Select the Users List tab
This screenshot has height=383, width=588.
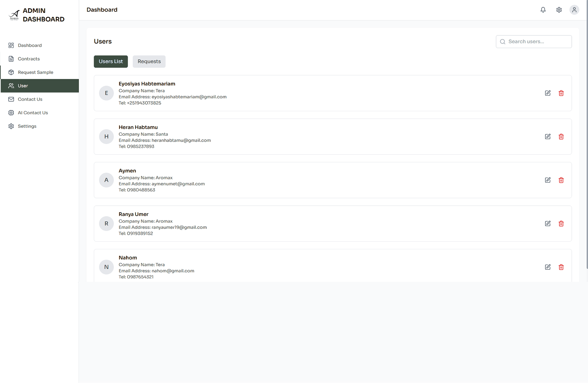pos(111,62)
